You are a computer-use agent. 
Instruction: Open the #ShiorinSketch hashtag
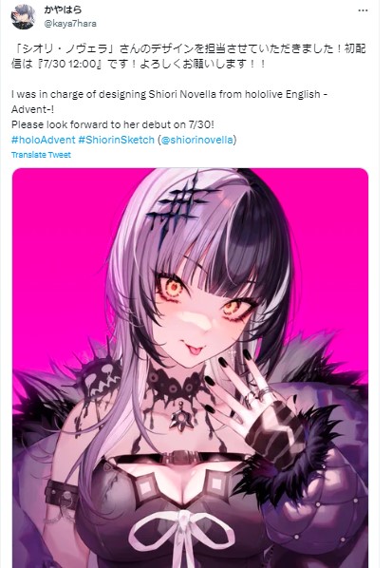click(116, 140)
